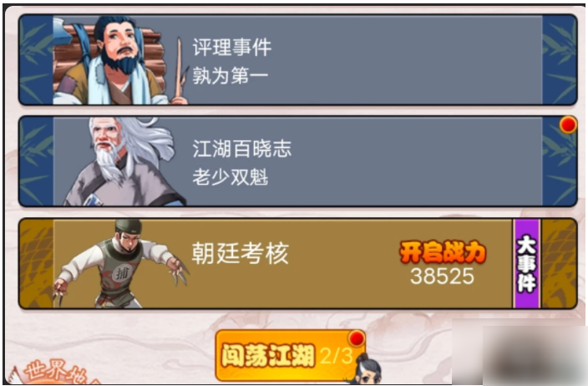The width and height of the screenshot is (588, 386).
Task: Select the 老少双魁 subtitle text
Action: tap(231, 177)
